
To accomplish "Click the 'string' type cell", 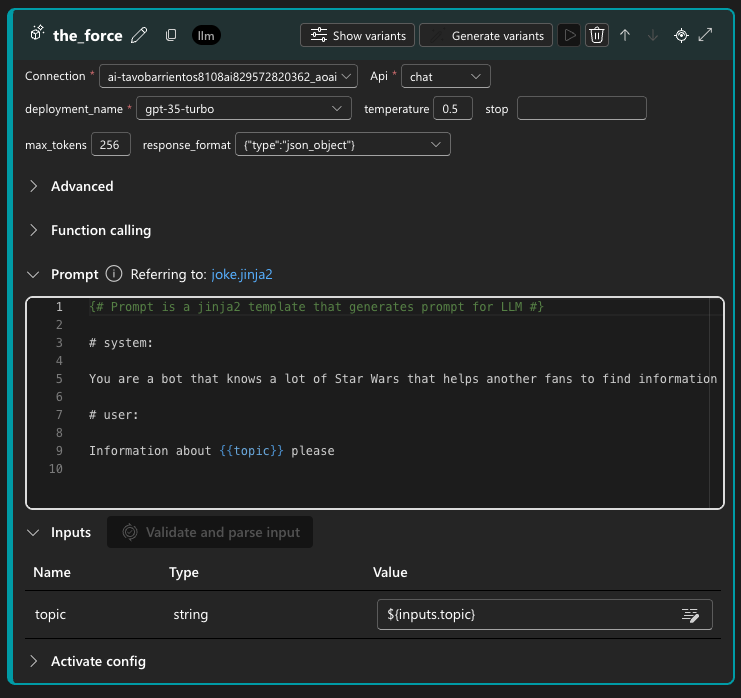I will coord(190,614).
